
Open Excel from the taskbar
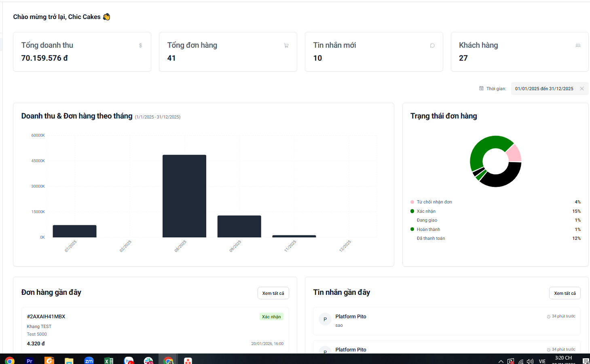coord(109,360)
